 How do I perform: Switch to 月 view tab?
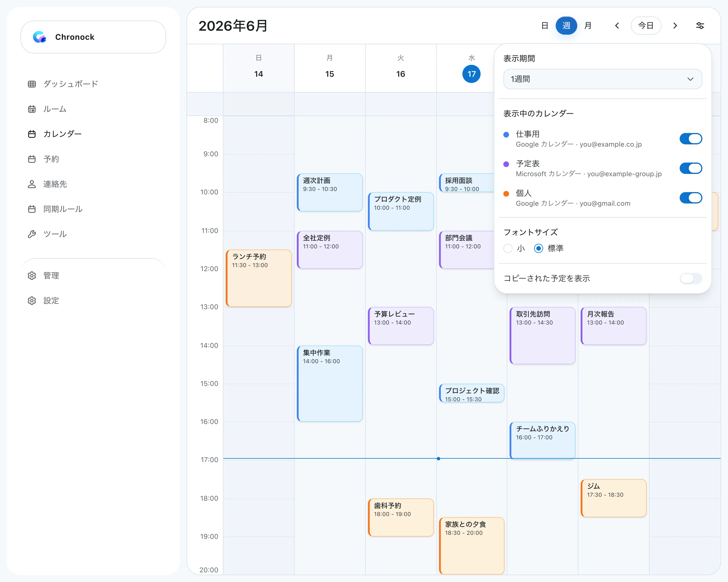(x=588, y=26)
